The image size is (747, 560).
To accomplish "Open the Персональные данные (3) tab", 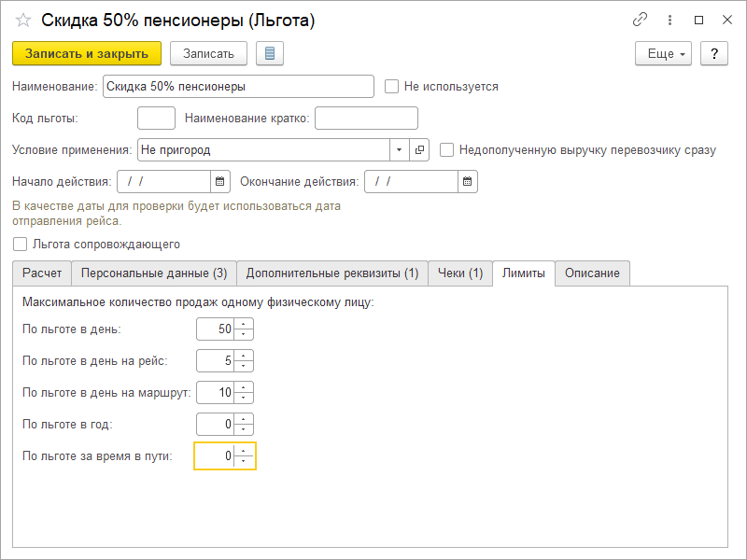I will pos(154,273).
